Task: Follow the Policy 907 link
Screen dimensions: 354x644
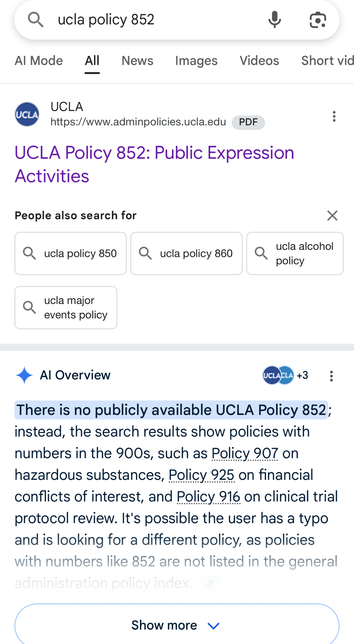Action: pos(245,453)
